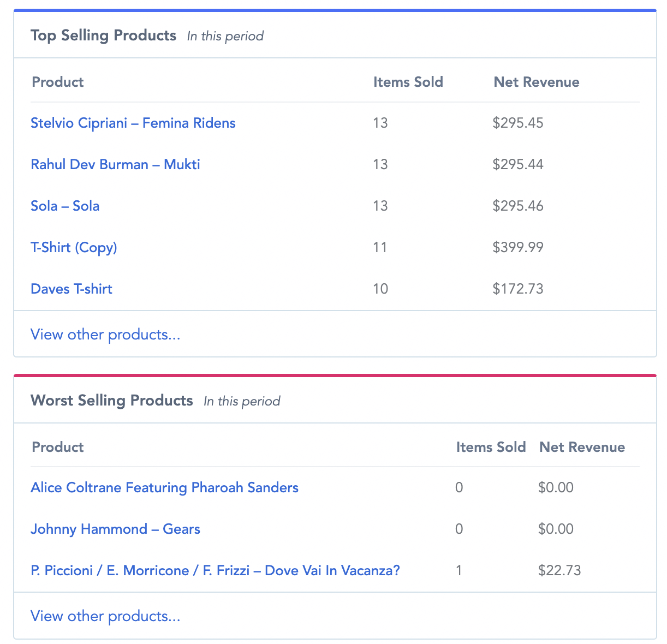
Task: Click the Product column header in Top Selling table
Action: click(57, 82)
